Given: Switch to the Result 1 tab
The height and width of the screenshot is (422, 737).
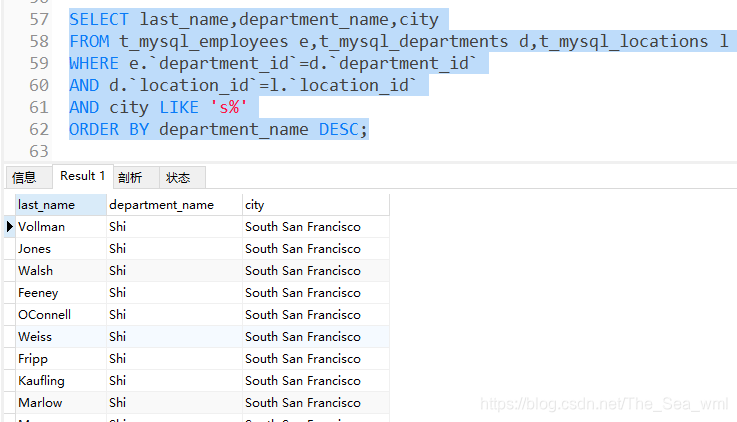Looking at the screenshot, I should click(x=83, y=176).
